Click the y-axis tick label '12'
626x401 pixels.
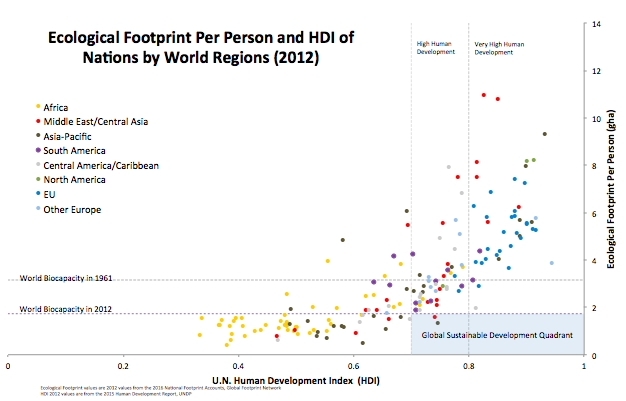[596, 71]
